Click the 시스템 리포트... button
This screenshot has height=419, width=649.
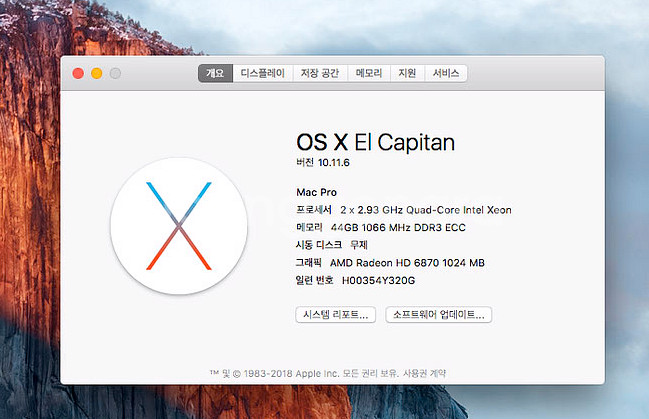coord(335,314)
